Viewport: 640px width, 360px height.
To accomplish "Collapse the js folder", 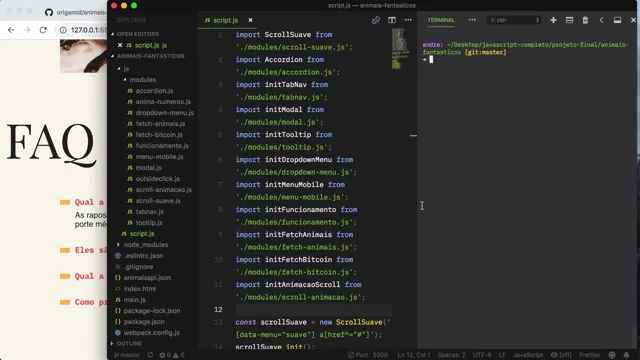I will click(124, 69).
